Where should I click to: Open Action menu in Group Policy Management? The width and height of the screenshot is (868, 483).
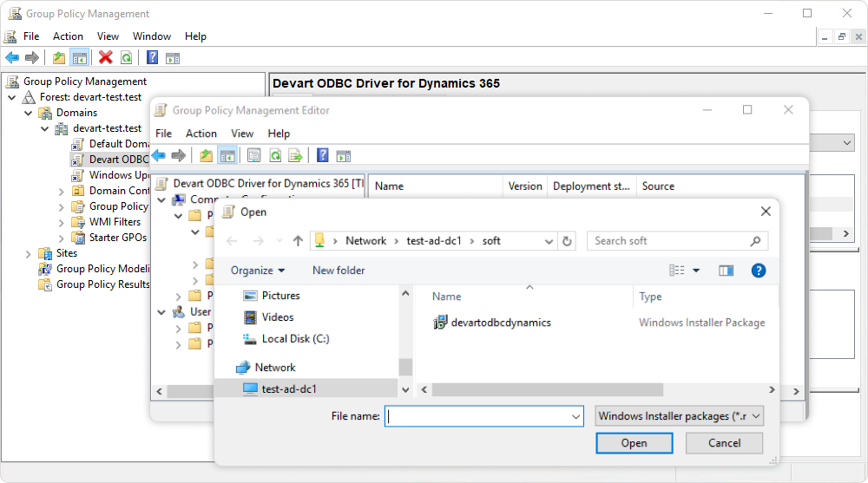pyautogui.click(x=68, y=36)
